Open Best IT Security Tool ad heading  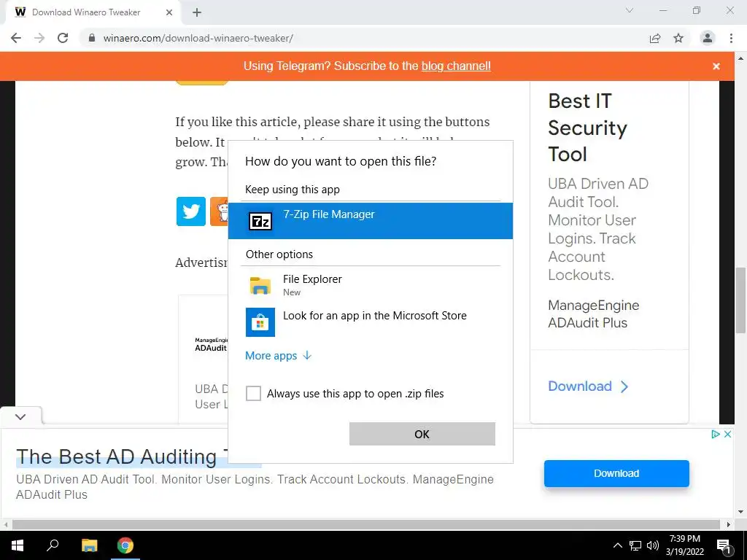[x=587, y=128]
